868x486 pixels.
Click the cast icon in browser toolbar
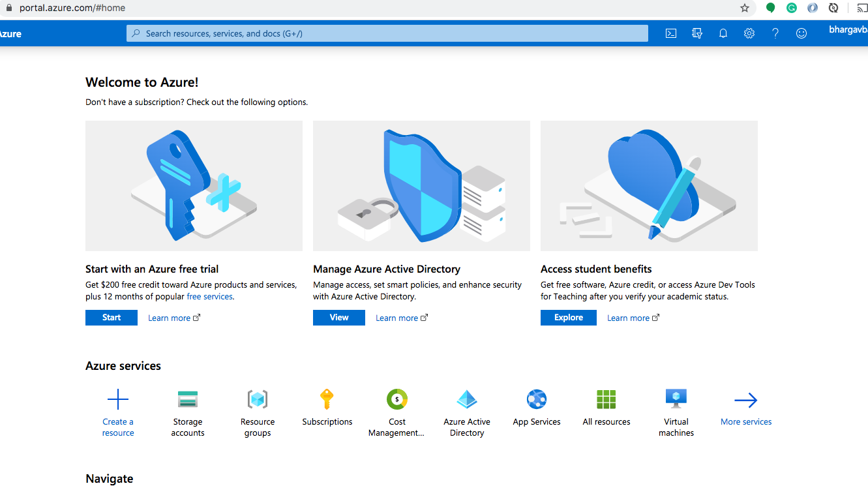(862, 8)
